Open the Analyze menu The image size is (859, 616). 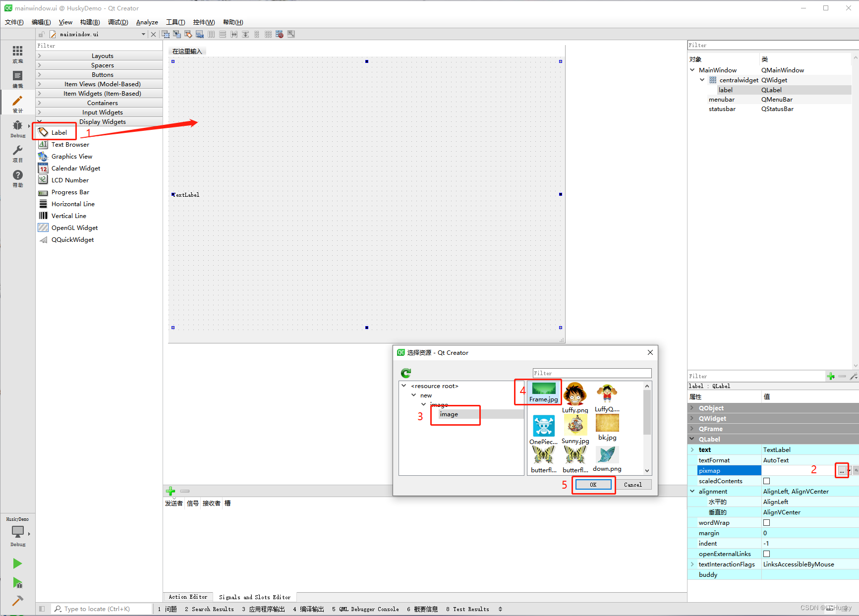click(x=147, y=22)
